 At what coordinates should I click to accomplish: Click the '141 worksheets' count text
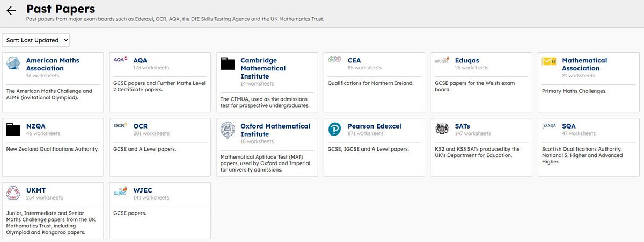pos(151,198)
